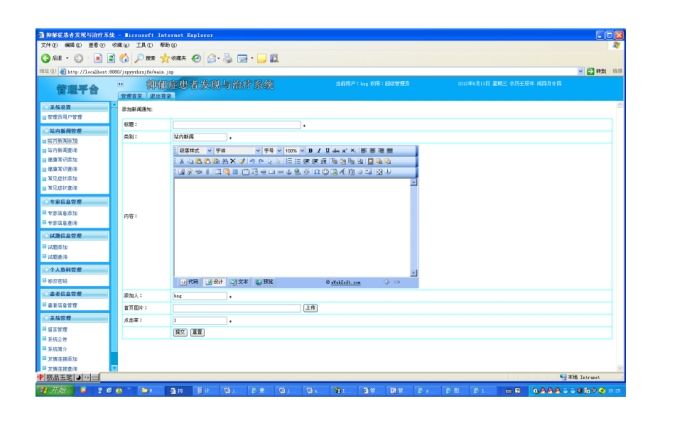Screen dimensions: 692x434
Task: Open the IE History icon
Action: coord(196,58)
